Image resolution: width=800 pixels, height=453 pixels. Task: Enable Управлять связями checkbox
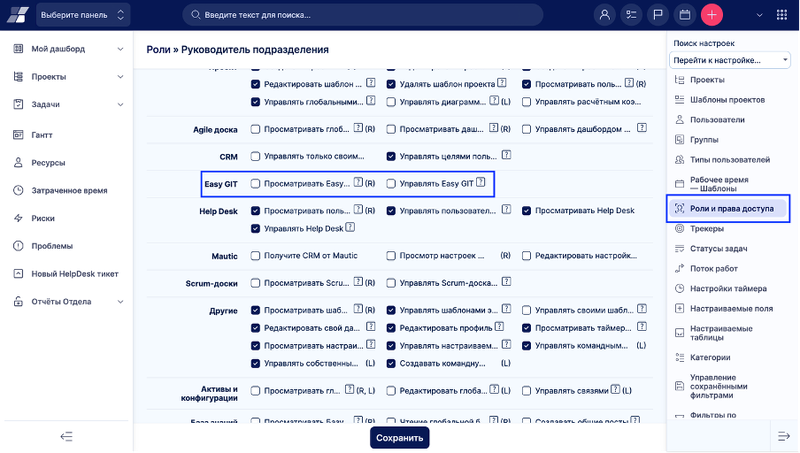tap(527, 391)
